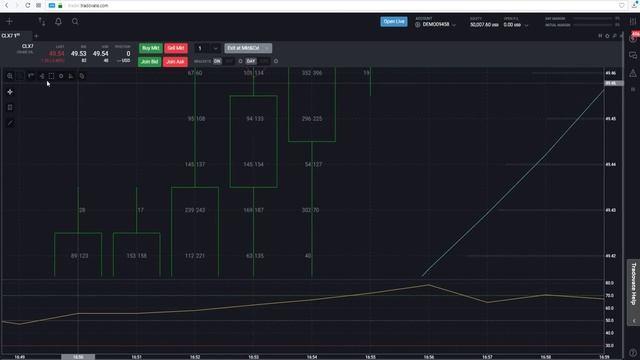Click the chart type icon in chart toolbar
Image resolution: width=640 pixels, height=360 pixels.
31,76
